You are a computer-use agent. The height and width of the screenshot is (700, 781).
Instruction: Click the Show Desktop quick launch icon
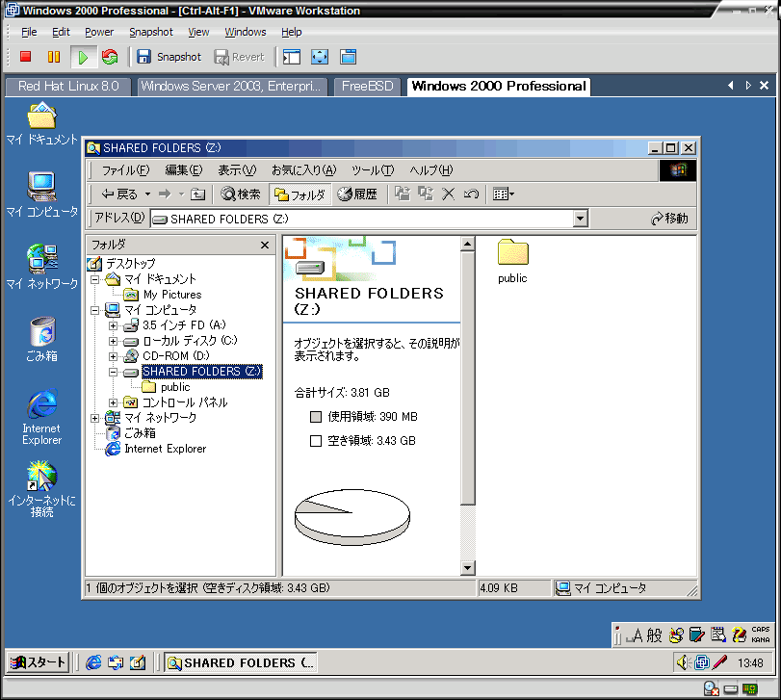[138, 662]
